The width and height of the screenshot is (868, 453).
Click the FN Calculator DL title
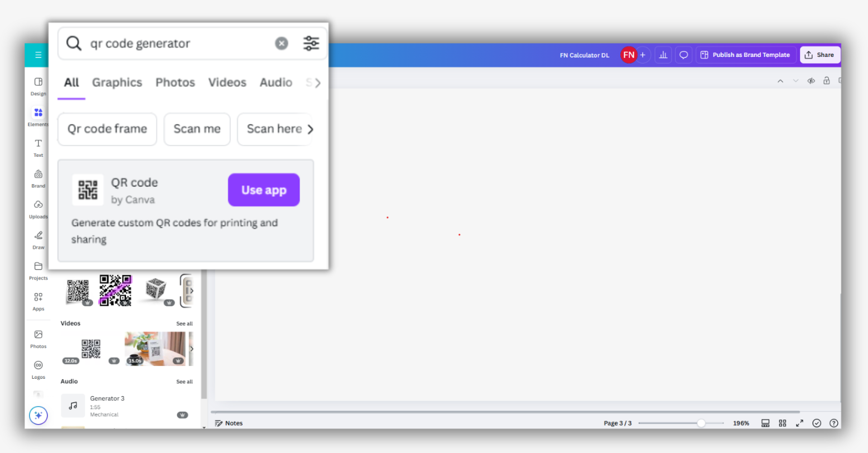coord(585,55)
